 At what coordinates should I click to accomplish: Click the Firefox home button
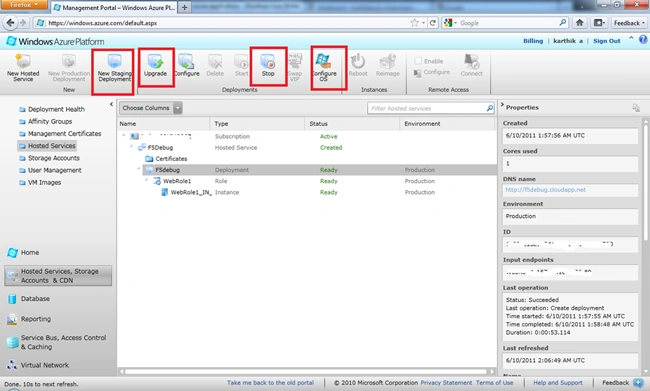(x=580, y=23)
